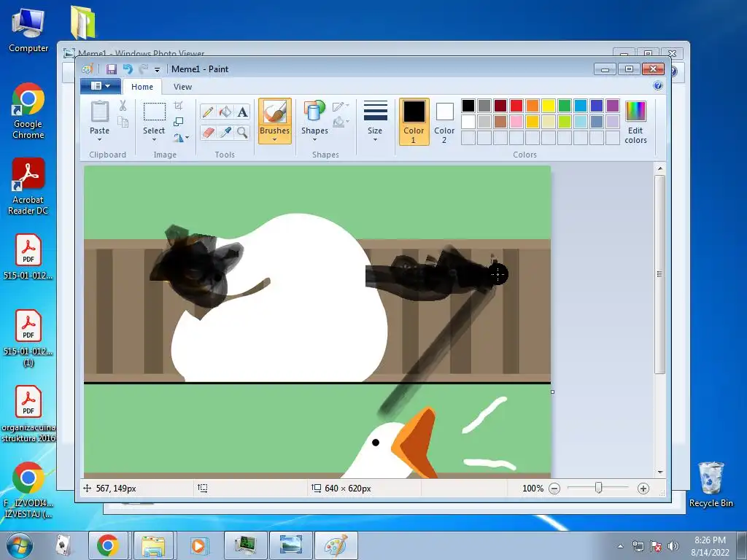
Task: Show hidden tray icons arrow
Action: (x=620, y=547)
